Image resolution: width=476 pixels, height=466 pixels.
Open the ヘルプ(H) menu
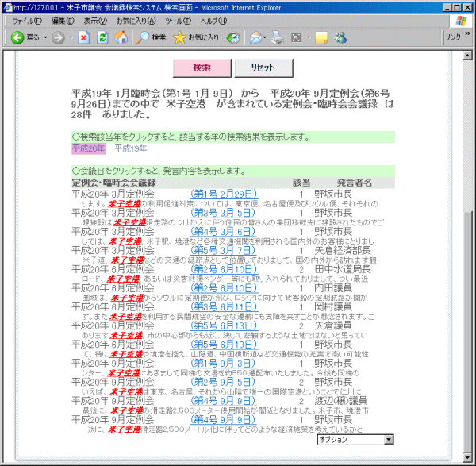pos(213,21)
